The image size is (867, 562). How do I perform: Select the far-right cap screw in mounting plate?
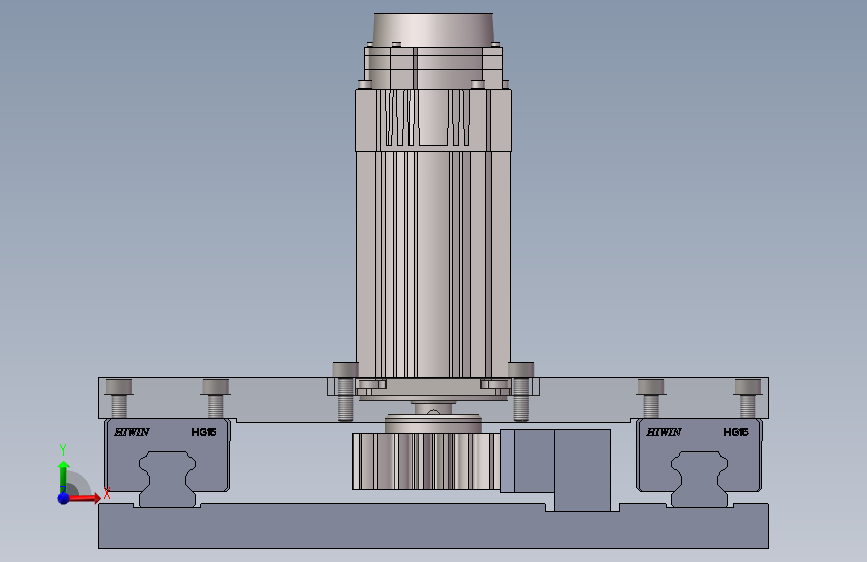tap(748, 398)
